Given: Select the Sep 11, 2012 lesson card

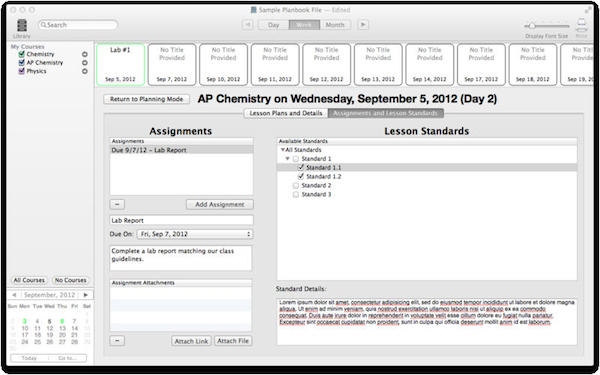Looking at the screenshot, I should pos(275,64).
